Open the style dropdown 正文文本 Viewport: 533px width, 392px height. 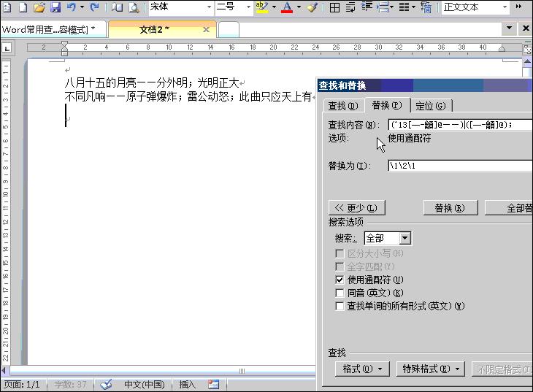click(x=505, y=7)
